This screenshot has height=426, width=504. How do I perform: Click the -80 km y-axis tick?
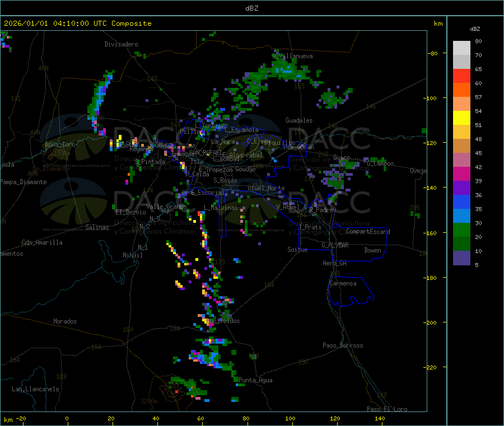point(432,53)
